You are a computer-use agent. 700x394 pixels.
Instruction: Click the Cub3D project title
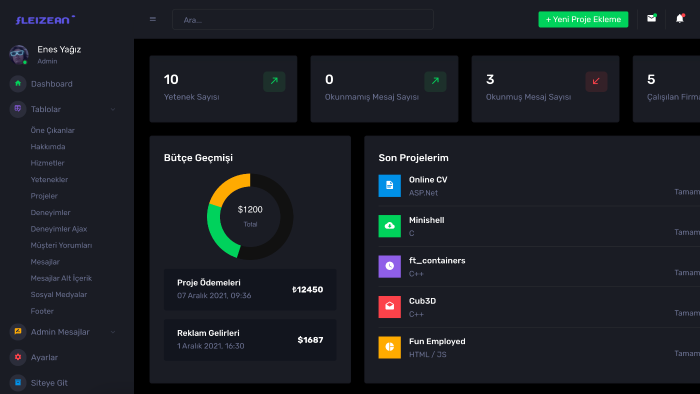click(422, 301)
